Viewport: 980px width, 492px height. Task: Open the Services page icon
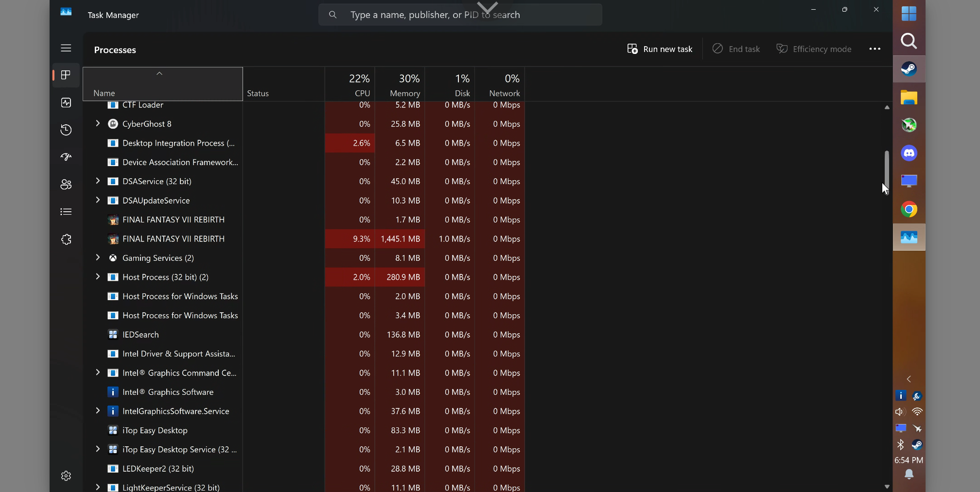click(x=66, y=239)
